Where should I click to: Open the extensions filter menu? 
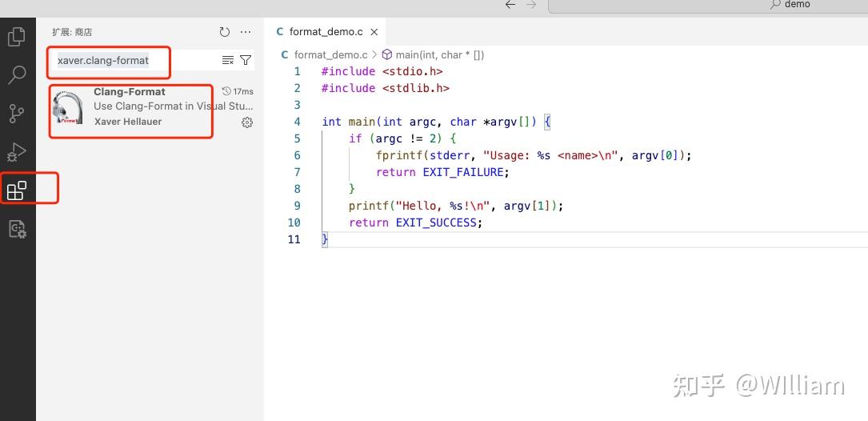pos(246,60)
